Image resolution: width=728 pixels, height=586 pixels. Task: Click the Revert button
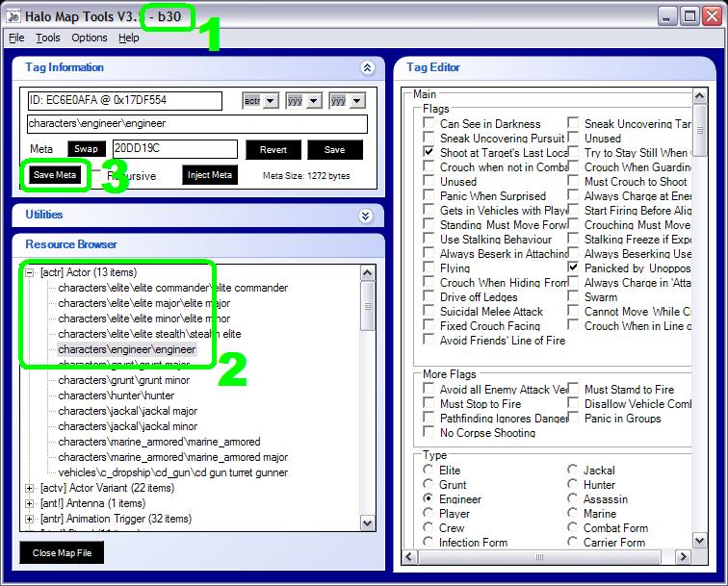[x=273, y=150]
